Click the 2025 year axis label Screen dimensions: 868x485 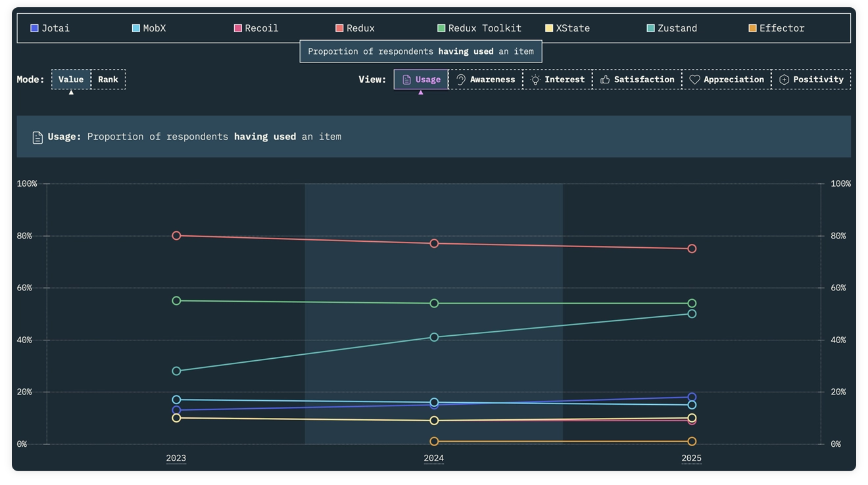pyautogui.click(x=692, y=458)
